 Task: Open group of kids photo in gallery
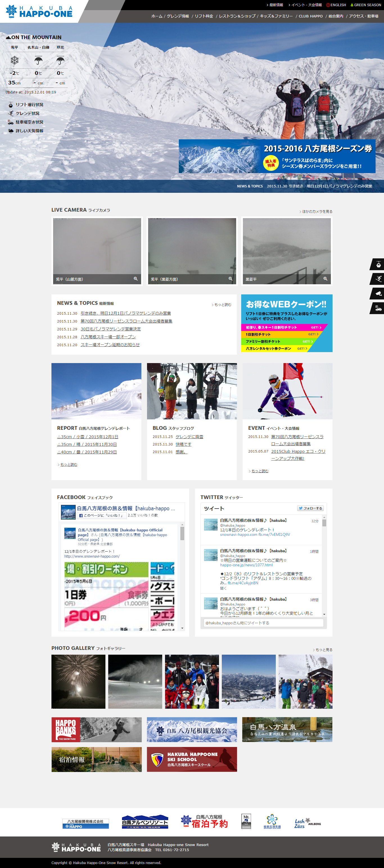tap(192, 682)
